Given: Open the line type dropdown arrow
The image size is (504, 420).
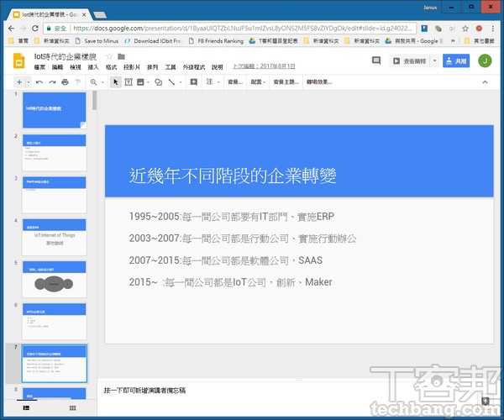Looking at the screenshot, I should [181, 82].
